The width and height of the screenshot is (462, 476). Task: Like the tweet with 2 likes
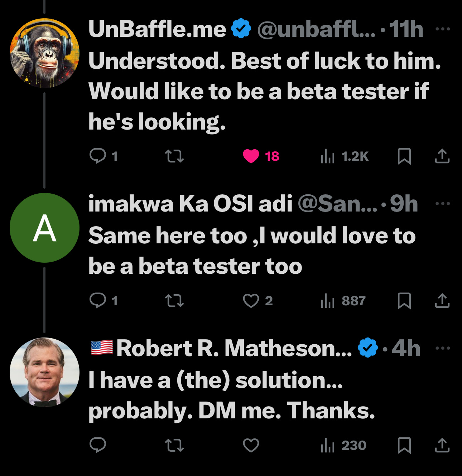251,301
